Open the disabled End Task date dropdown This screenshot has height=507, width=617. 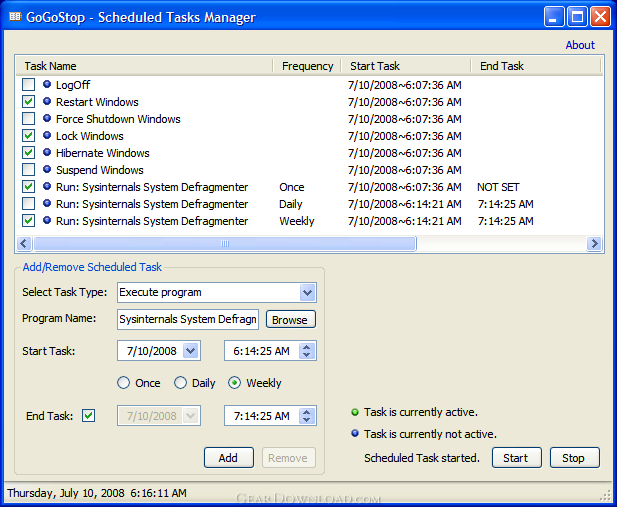(191, 416)
